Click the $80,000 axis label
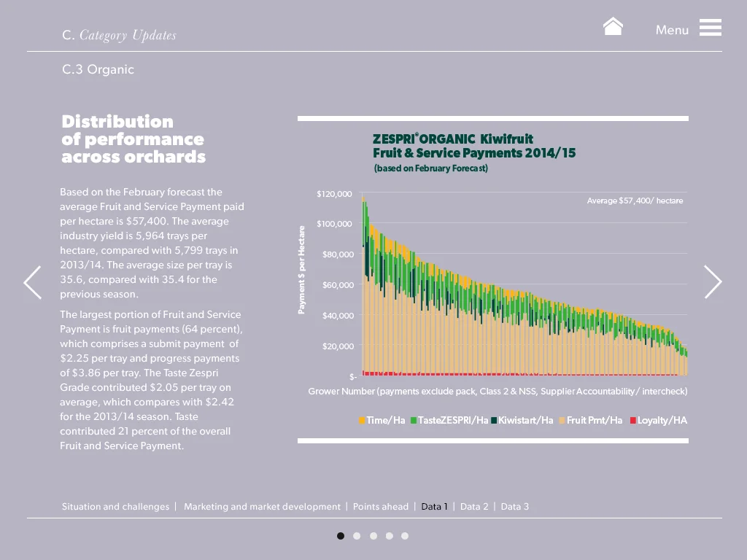The width and height of the screenshot is (747, 560). click(338, 254)
